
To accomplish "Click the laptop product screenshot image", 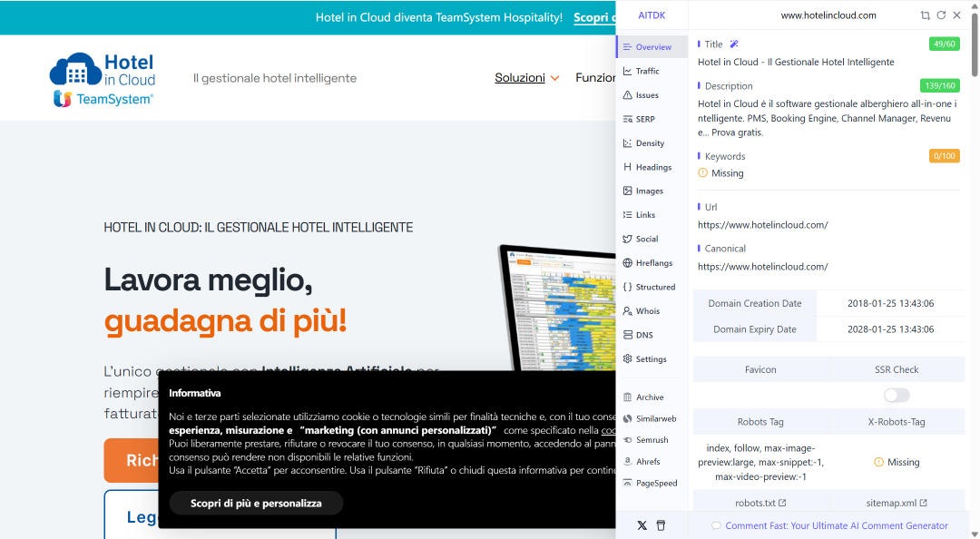I will tap(557, 308).
